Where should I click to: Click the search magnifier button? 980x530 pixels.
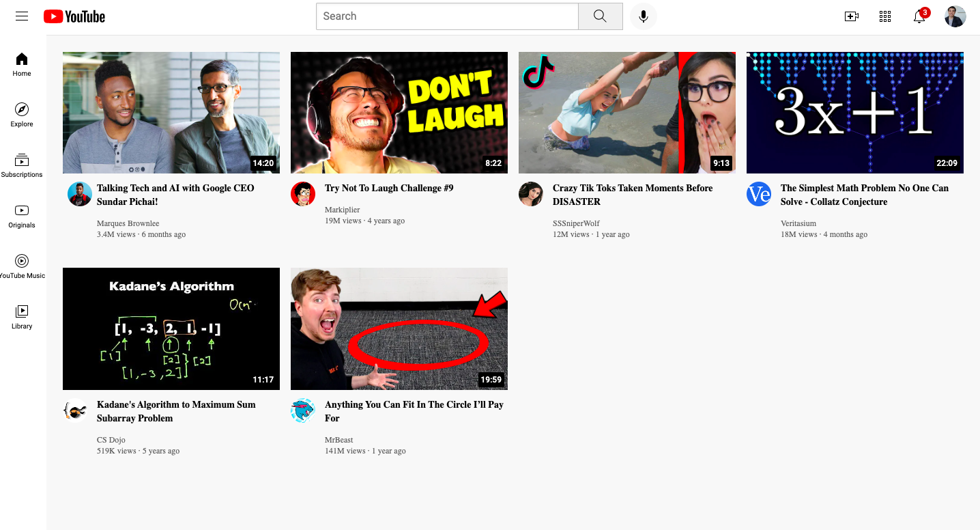point(601,16)
